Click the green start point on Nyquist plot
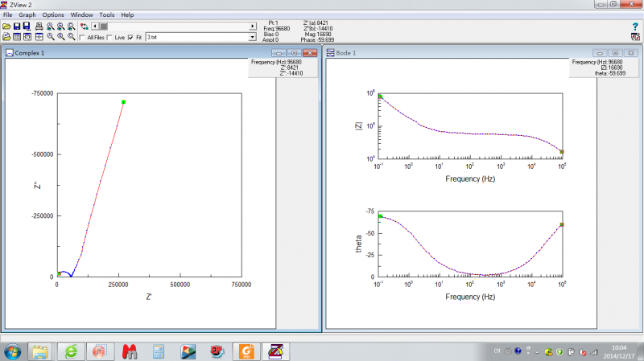The image size is (644, 361). (x=59, y=273)
